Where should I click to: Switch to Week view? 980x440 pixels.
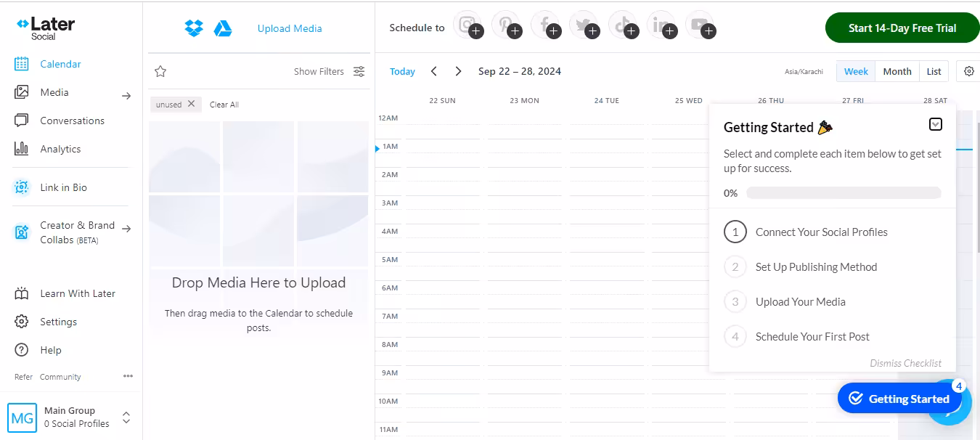pos(856,71)
